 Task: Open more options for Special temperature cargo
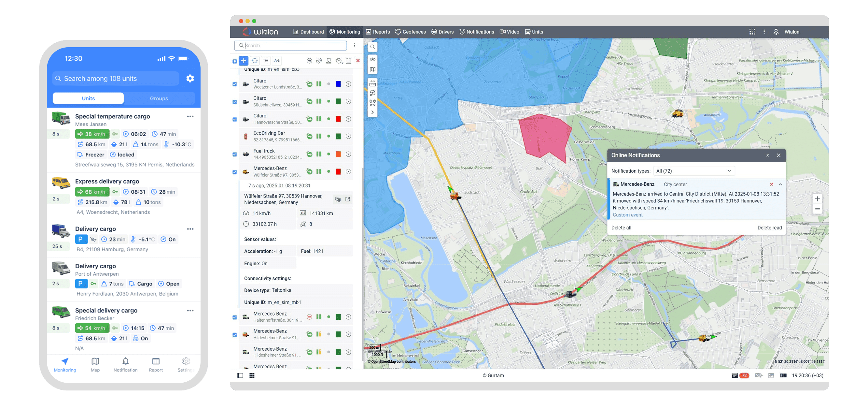pyautogui.click(x=190, y=116)
